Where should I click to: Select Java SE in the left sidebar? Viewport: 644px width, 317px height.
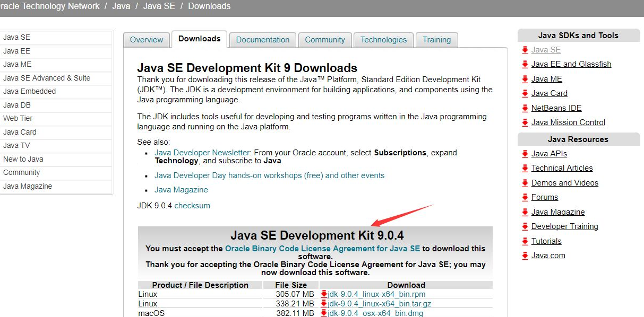[56, 38]
